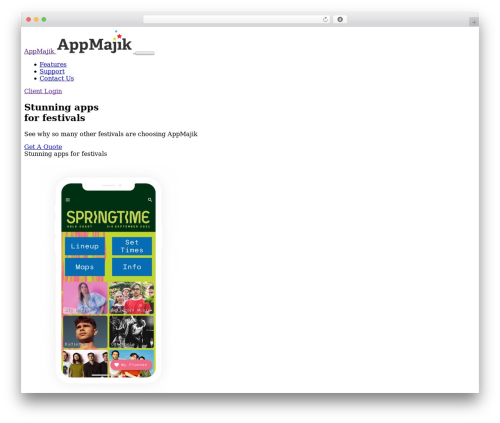Toggle the navigation menu button beside logo

click(145, 53)
